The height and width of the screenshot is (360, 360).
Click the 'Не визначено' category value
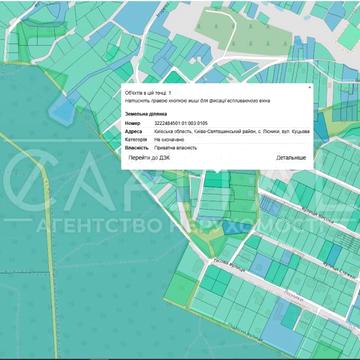[x=169, y=140]
